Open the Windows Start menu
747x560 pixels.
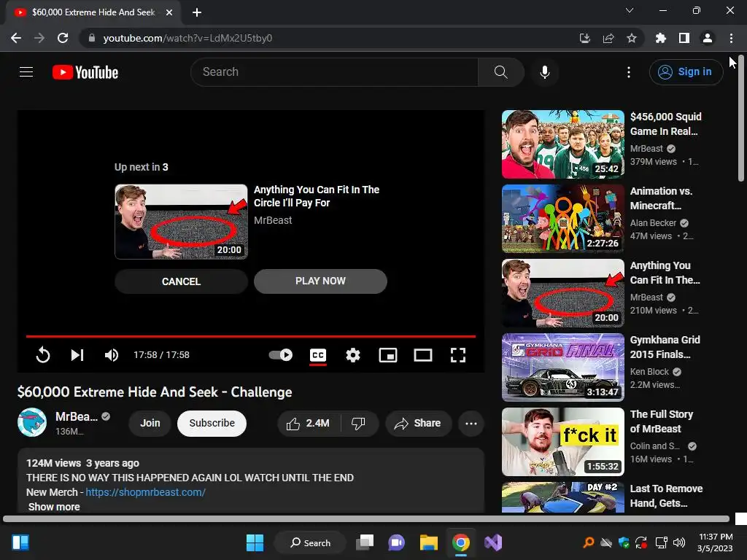(255, 542)
